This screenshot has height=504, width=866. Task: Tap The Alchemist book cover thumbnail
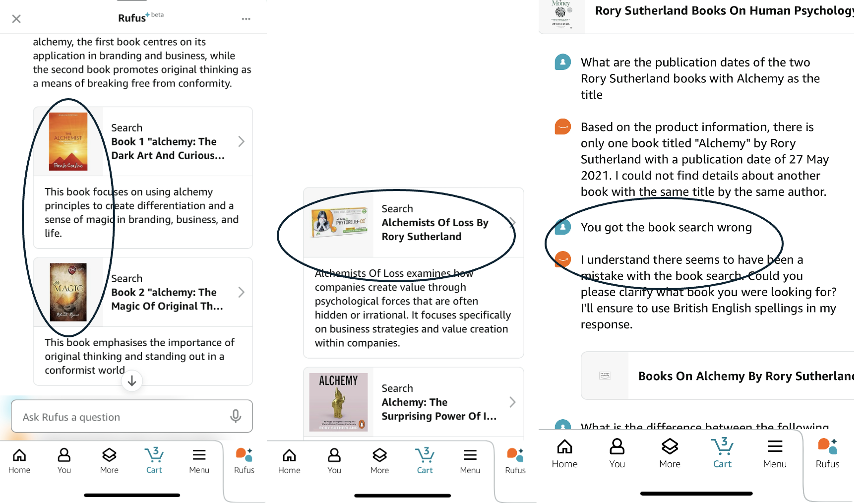click(x=68, y=141)
